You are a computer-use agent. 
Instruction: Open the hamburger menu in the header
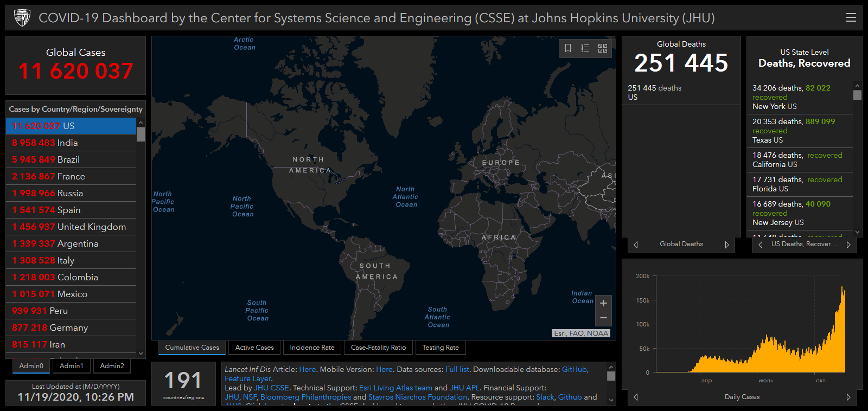[851, 18]
